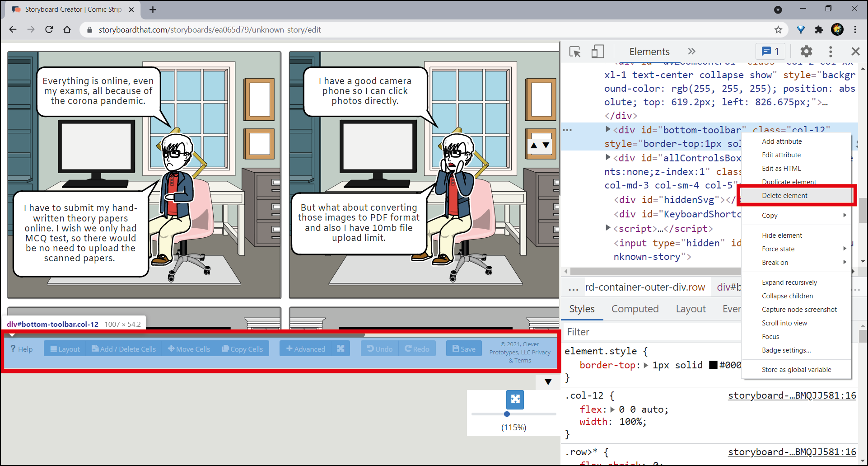Click the Help button in toolbar
The width and height of the screenshot is (868, 466).
[22, 349]
